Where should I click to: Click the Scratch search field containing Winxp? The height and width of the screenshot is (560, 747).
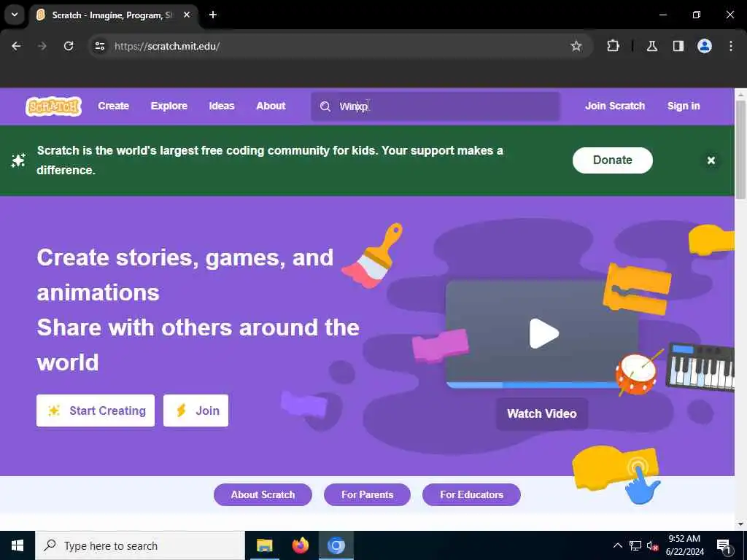click(436, 106)
